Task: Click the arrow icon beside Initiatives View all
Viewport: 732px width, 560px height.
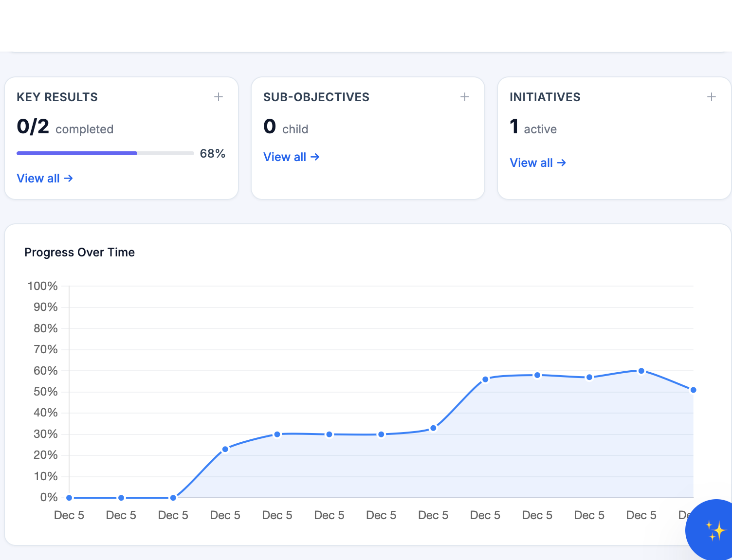Action: click(x=562, y=163)
